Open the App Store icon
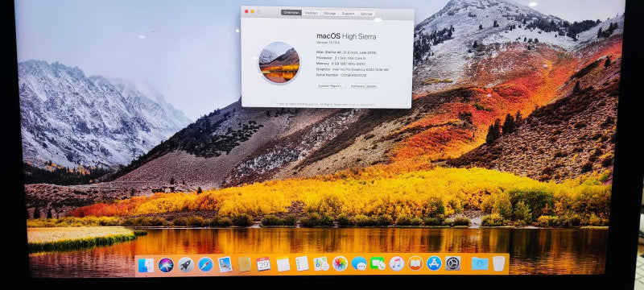Viewport: 644px width, 290px height. click(434, 263)
